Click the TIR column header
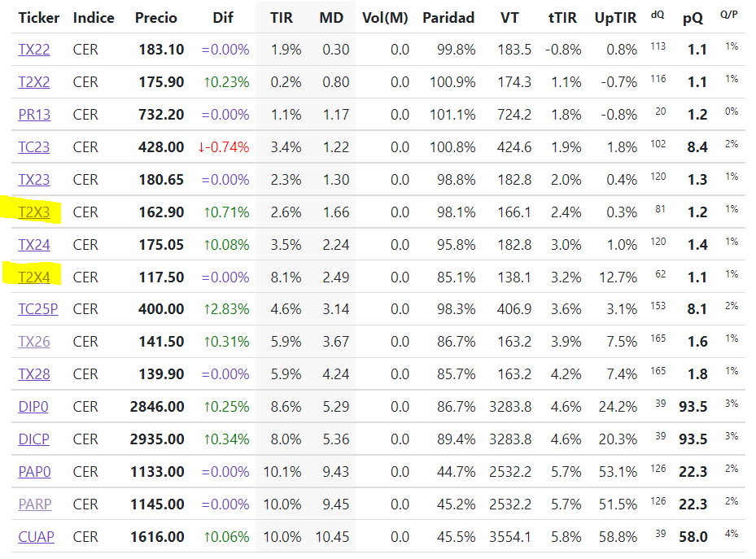 [281, 18]
